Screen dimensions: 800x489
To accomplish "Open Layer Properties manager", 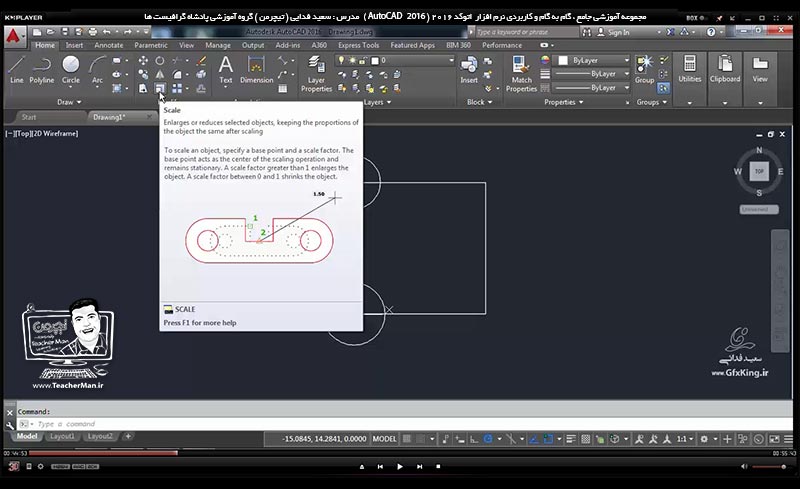I will pyautogui.click(x=316, y=74).
